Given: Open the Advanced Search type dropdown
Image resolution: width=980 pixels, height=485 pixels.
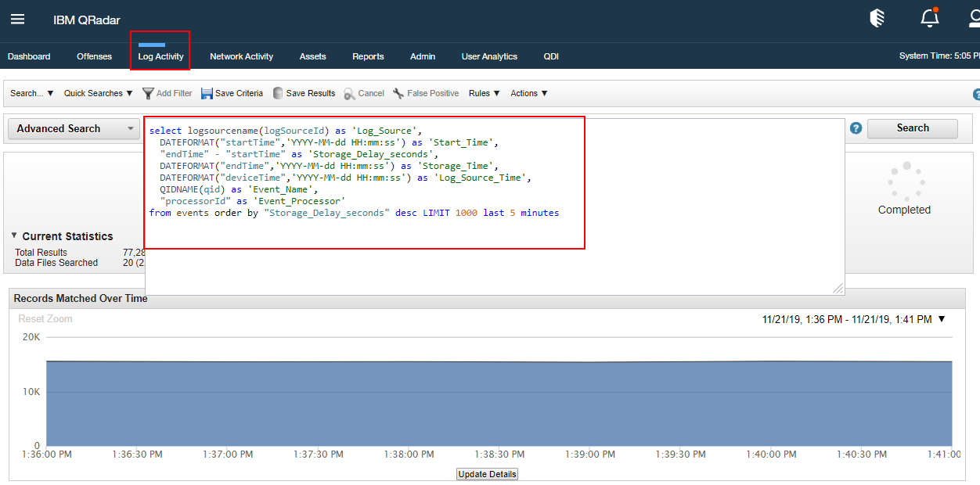Looking at the screenshot, I should 74,129.
